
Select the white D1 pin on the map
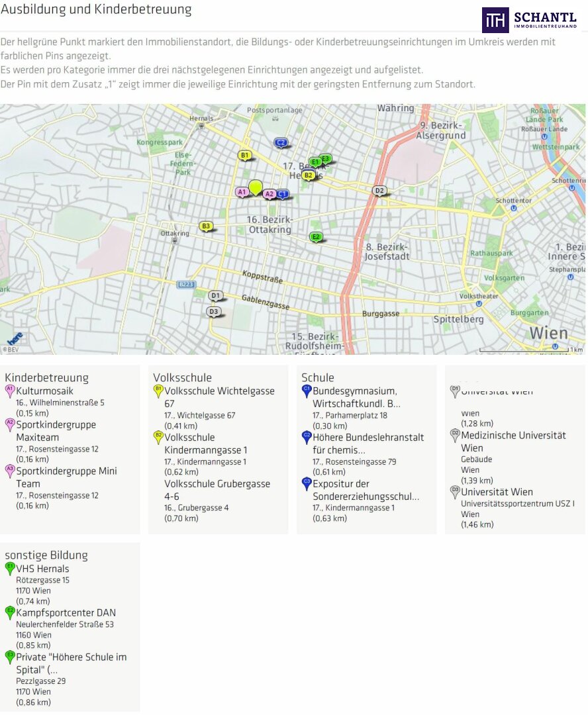215,296
